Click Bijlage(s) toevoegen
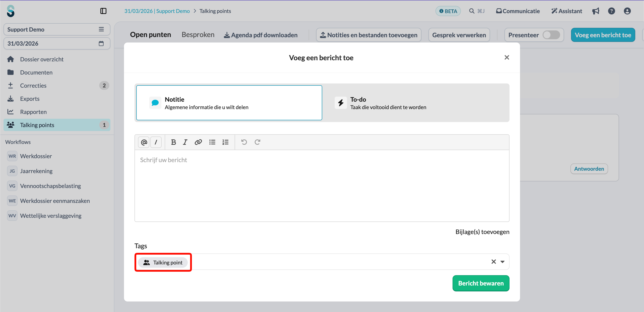The image size is (644, 312). click(x=482, y=232)
